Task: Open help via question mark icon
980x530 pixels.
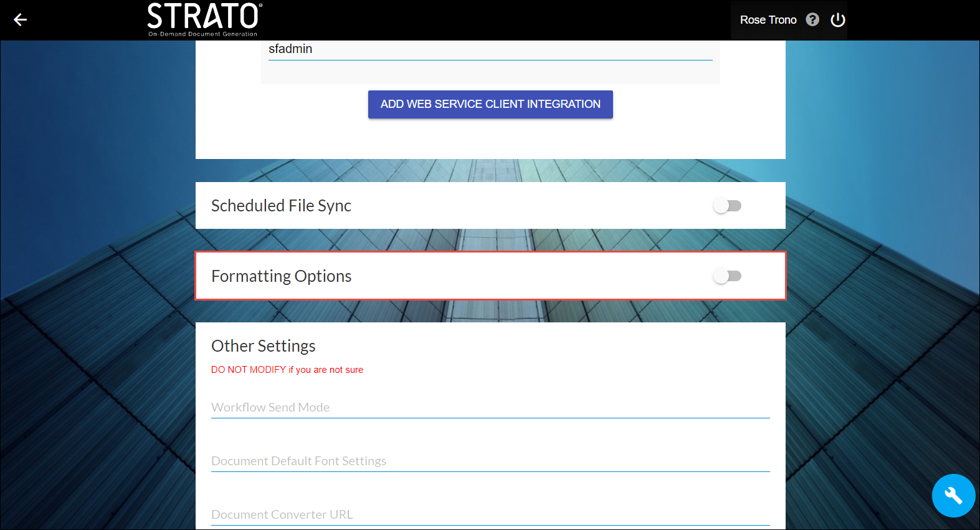Action: [812, 20]
